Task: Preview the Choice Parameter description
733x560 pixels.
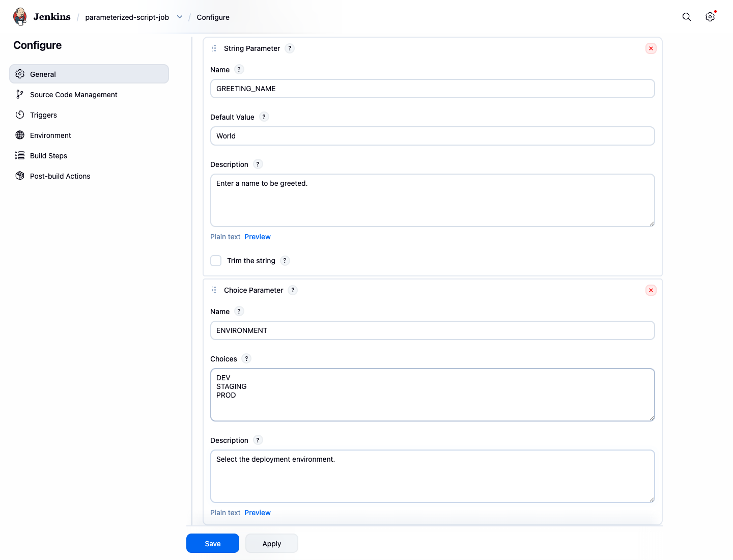Action: tap(258, 513)
